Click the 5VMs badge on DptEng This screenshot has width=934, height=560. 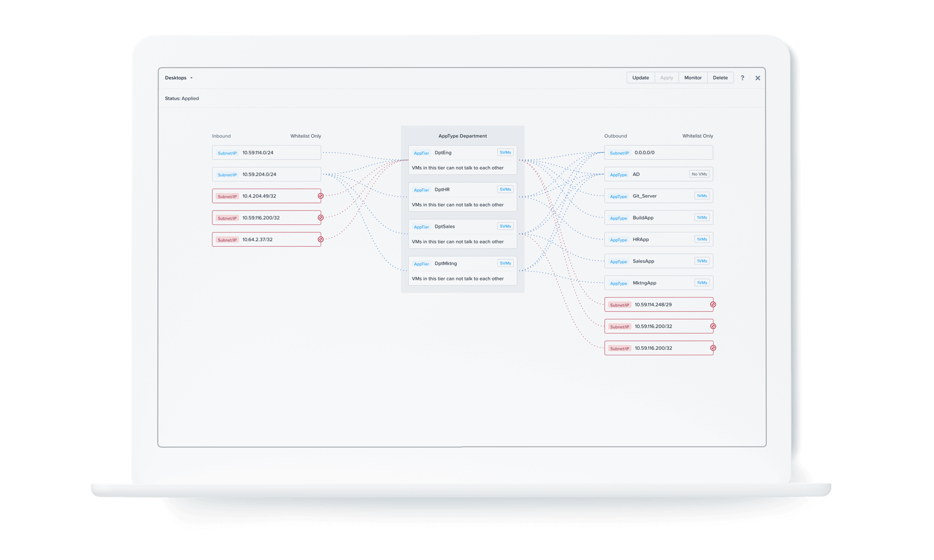[506, 152]
